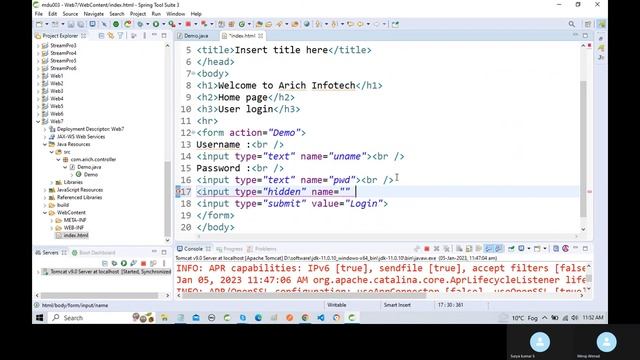Open the Navigate menu

(93, 14)
